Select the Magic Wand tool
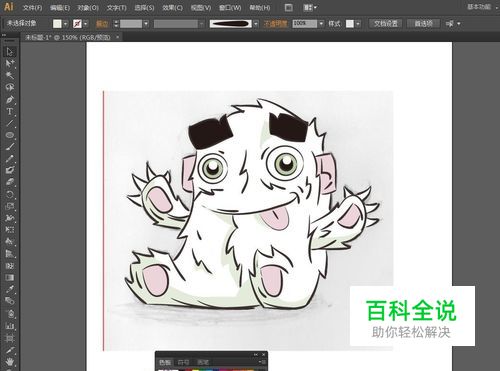 (x=9, y=75)
